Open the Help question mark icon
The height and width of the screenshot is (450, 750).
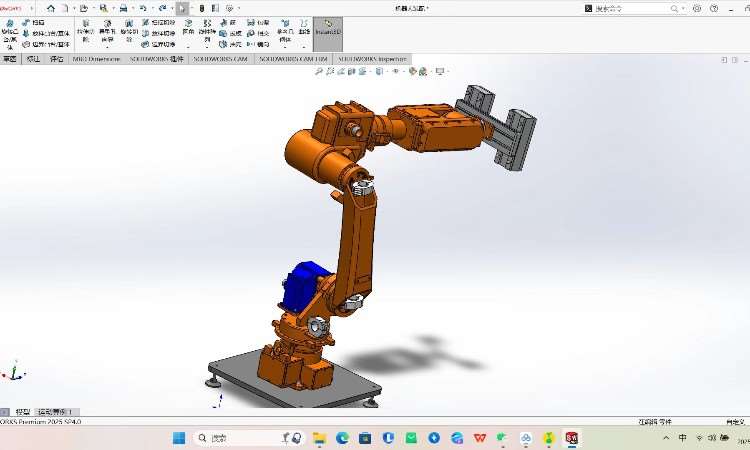coord(713,8)
